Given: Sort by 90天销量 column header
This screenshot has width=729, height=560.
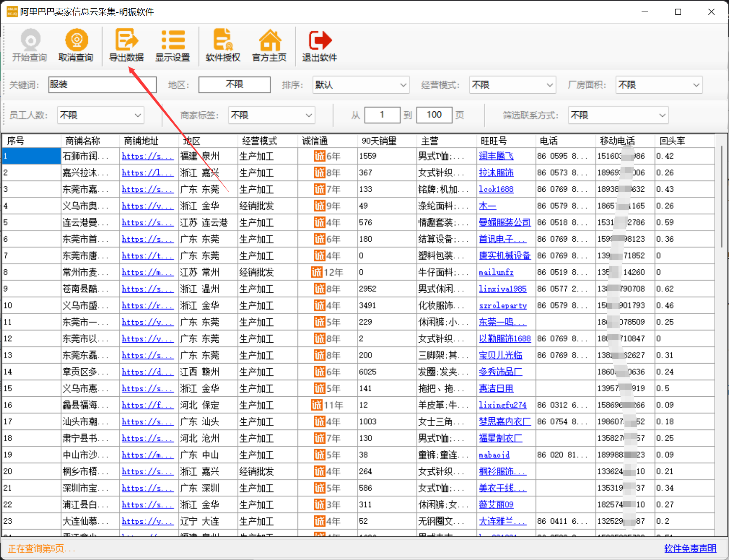Looking at the screenshot, I should (x=387, y=141).
